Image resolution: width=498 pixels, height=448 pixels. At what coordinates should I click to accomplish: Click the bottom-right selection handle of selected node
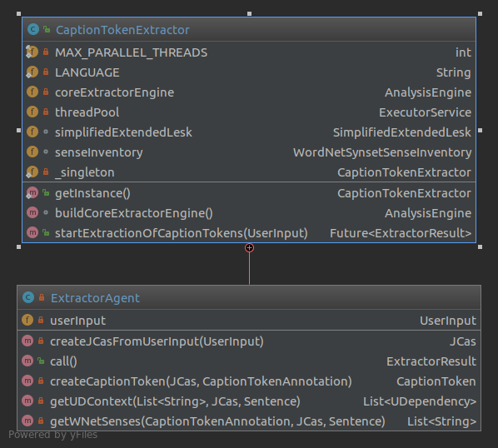tap(480, 247)
